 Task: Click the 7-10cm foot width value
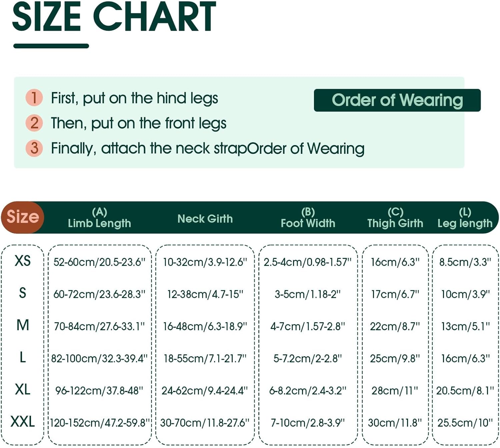pyautogui.click(x=307, y=423)
